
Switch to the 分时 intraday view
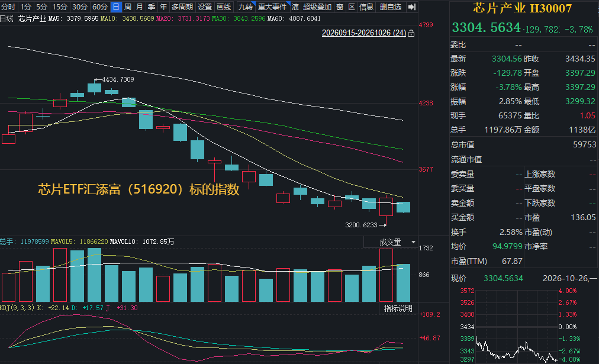point(8,7)
